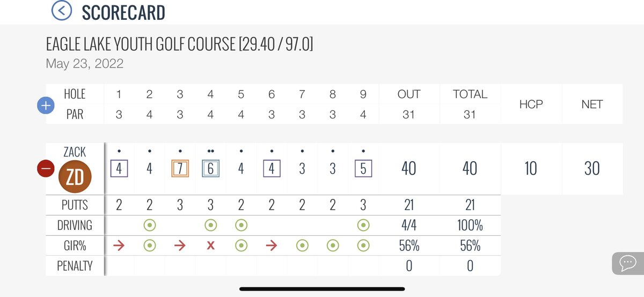The image size is (644, 297).
Task: Tap the GIR red arrow on hole 1
Action: tap(119, 246)
